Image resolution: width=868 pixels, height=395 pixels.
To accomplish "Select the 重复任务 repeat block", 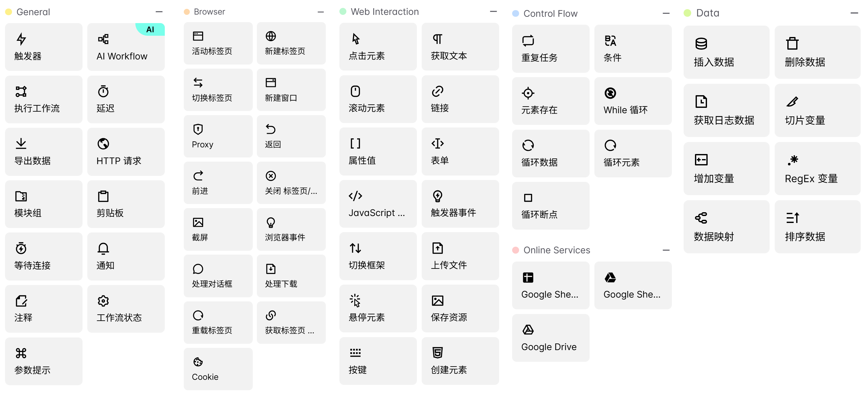I will point(551,48).
